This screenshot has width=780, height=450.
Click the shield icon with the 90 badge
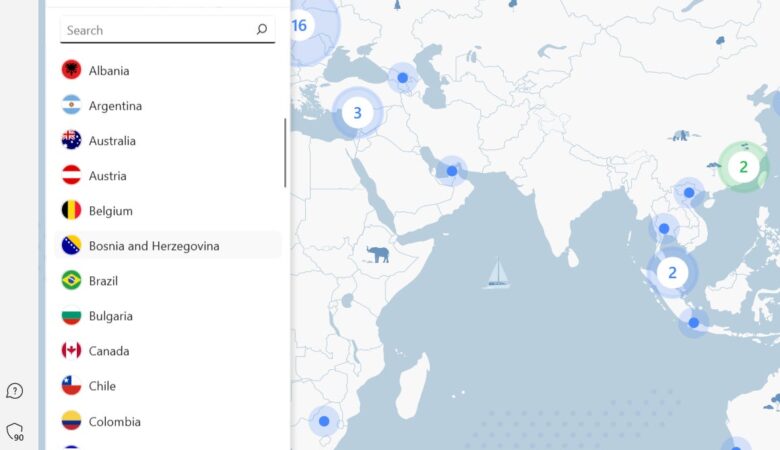[x=15, y=432]
